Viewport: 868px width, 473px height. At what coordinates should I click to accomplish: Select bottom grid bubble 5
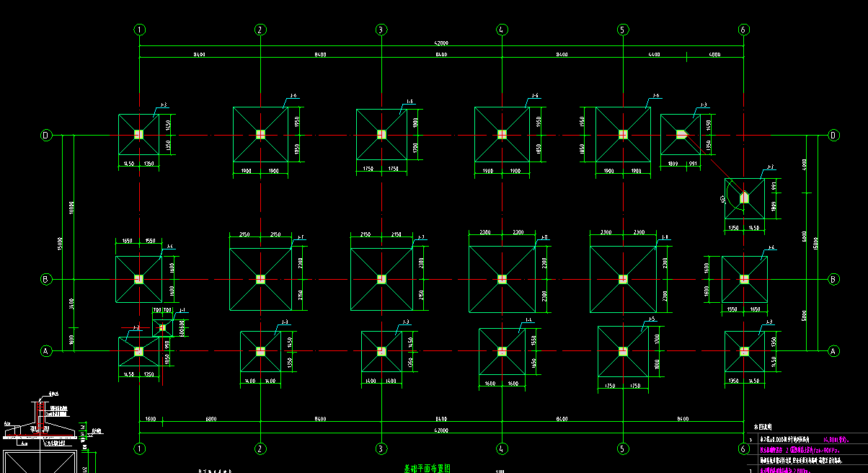point(622,448)
